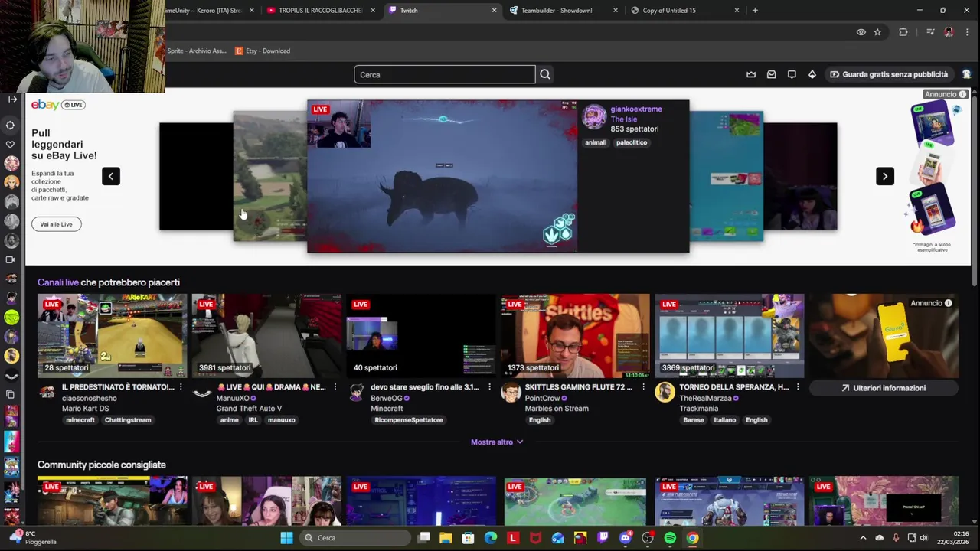Open The Isle game link

(x=623, y=119)
